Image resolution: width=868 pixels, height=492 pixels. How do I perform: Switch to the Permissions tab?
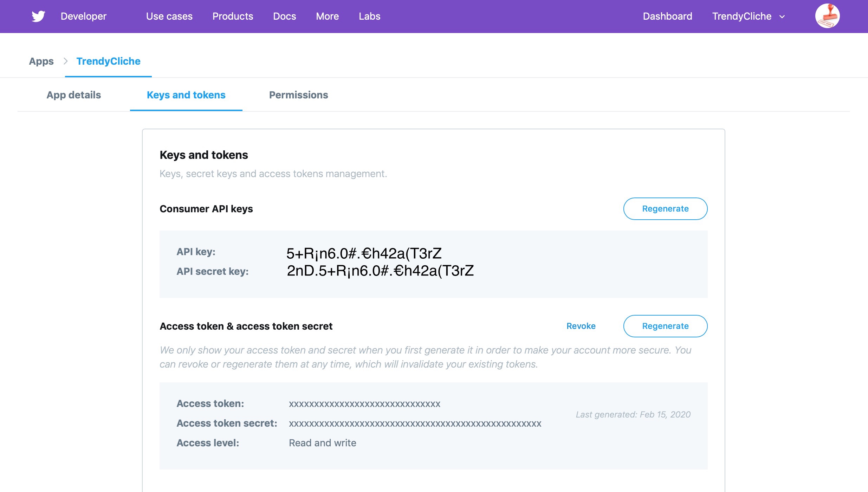click(298, 95)
